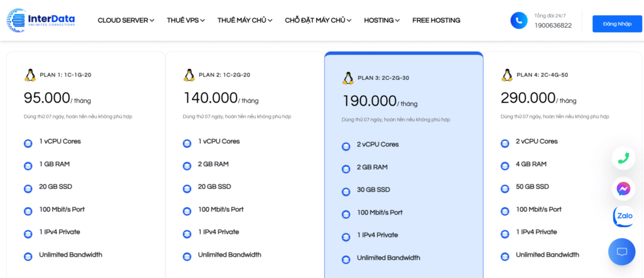
Task: Expand the THUÊ VPS dropdown menu
Action: 186,20
